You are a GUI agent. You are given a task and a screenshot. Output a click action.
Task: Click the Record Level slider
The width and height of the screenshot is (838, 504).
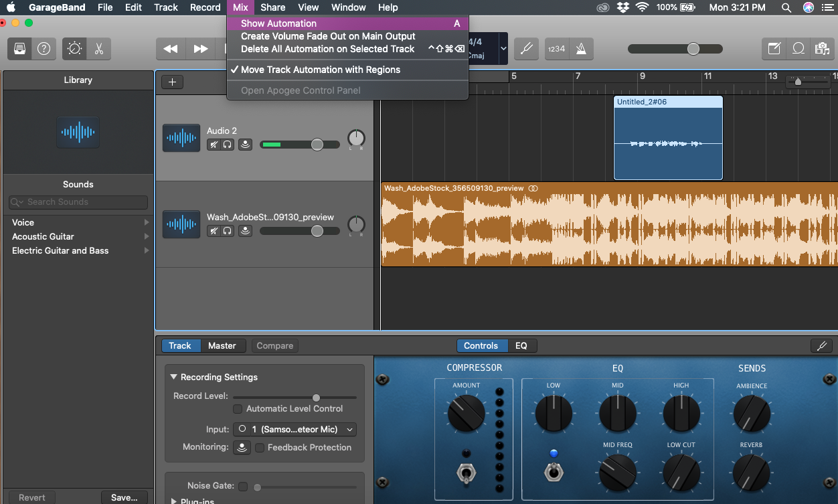pyautogui.click(x=295, y=397)
